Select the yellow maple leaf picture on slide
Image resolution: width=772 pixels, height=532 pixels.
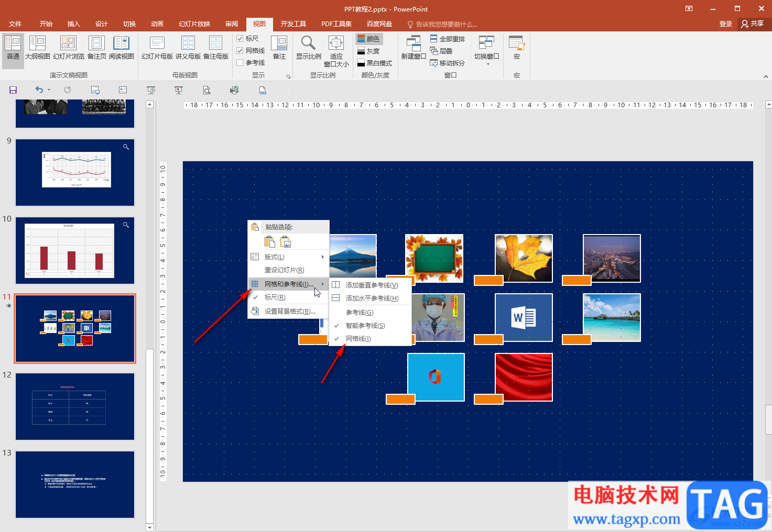524,259
